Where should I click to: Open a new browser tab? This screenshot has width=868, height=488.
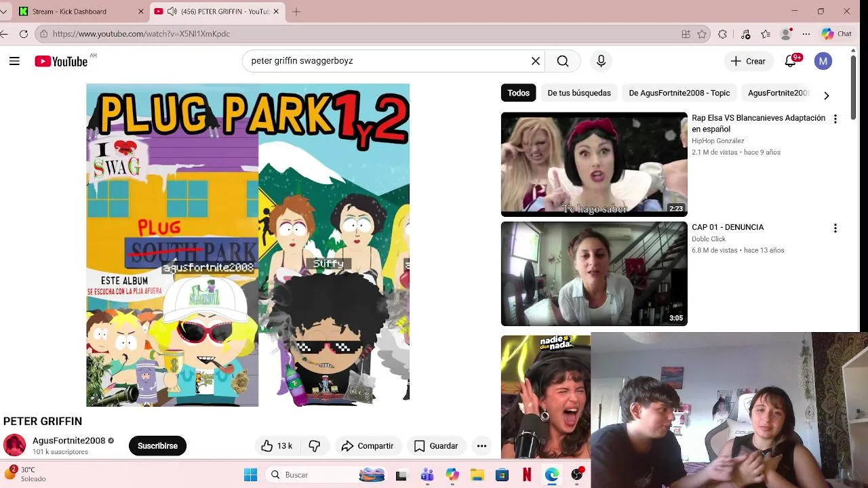click(296, 12)
